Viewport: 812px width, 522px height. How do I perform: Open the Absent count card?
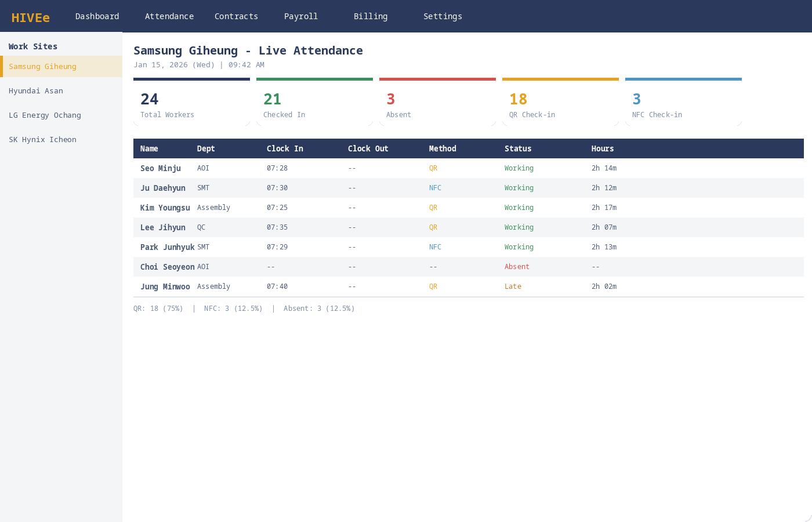click(437, 103)
